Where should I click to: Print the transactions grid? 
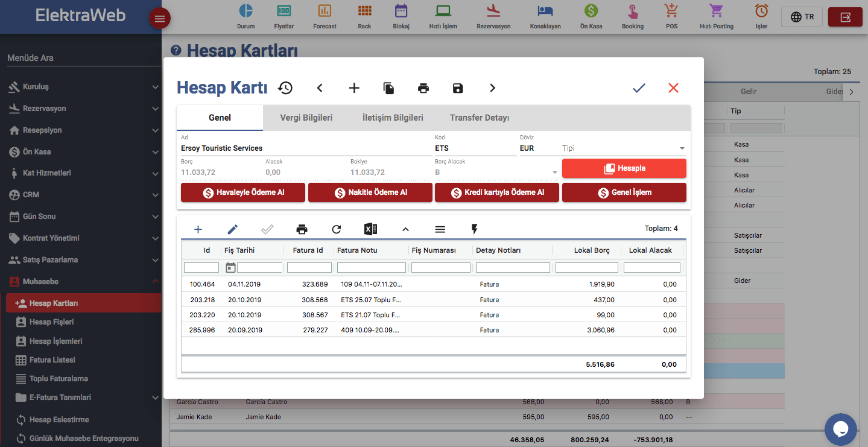point(302,229)
